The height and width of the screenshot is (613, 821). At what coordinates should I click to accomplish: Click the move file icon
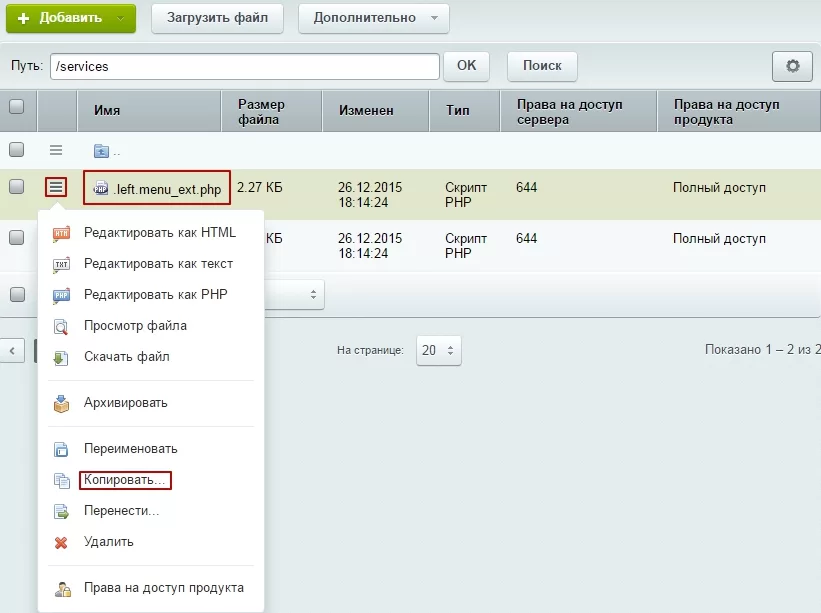61,511
